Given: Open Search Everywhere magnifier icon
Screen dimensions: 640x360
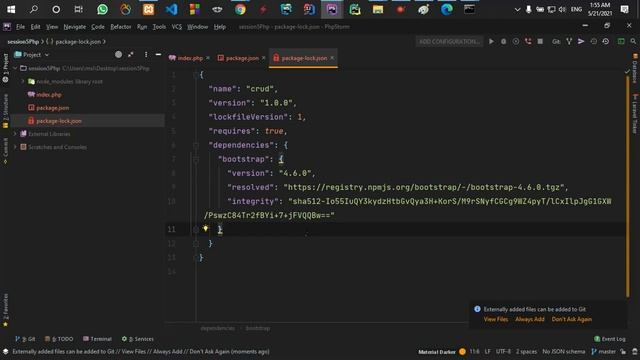Looking at the screenshot, I should tap(633, 41).
